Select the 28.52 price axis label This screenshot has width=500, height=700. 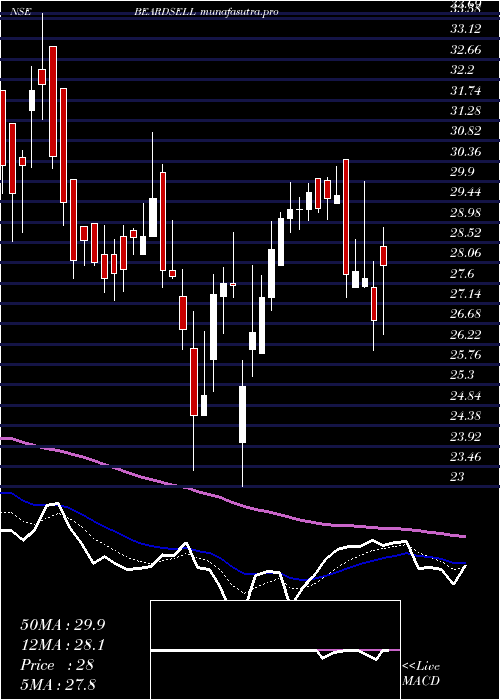(x=466, y=233)
